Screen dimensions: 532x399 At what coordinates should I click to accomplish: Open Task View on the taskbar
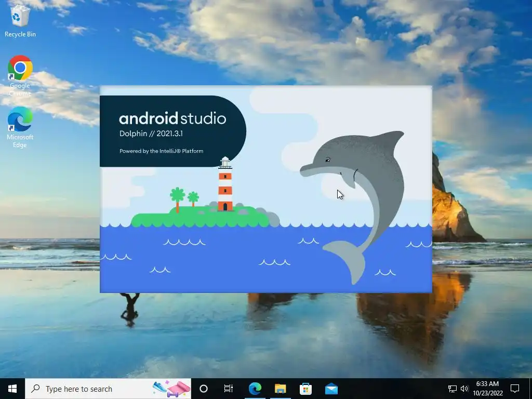[229, 389]
